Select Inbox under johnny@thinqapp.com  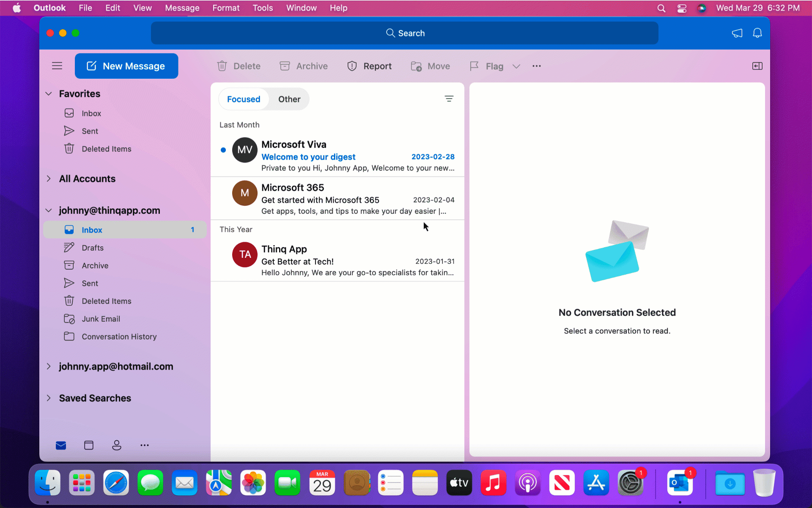(x=125, y=229)
